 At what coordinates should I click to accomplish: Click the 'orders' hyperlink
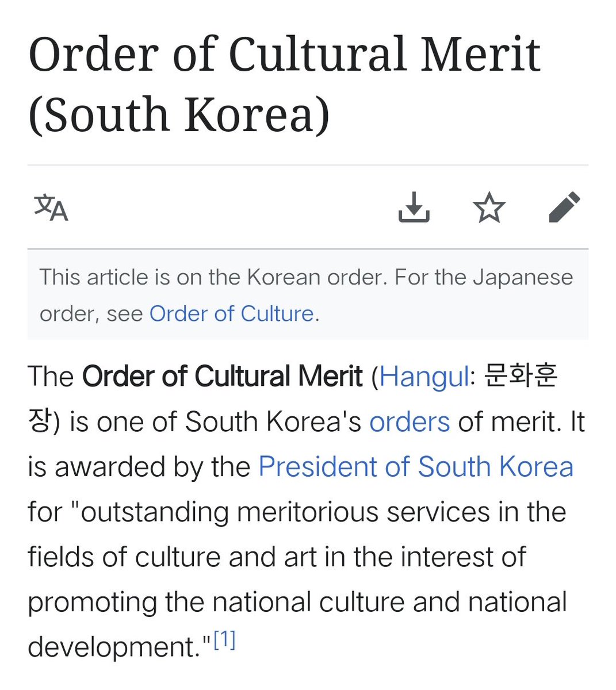tap(410, 422)
